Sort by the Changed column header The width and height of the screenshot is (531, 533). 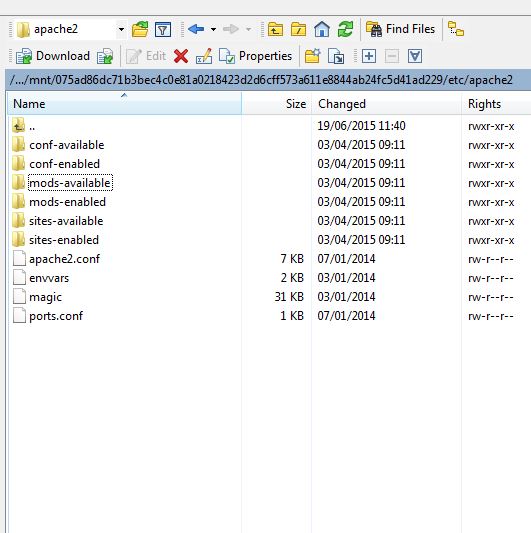tap(386, 104)
